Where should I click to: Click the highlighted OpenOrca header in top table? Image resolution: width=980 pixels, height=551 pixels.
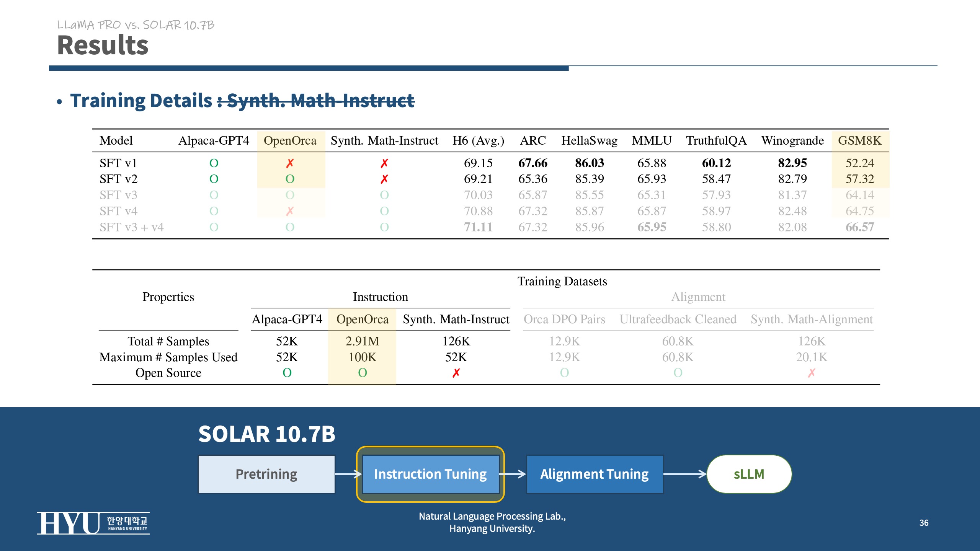pos(290,140)
